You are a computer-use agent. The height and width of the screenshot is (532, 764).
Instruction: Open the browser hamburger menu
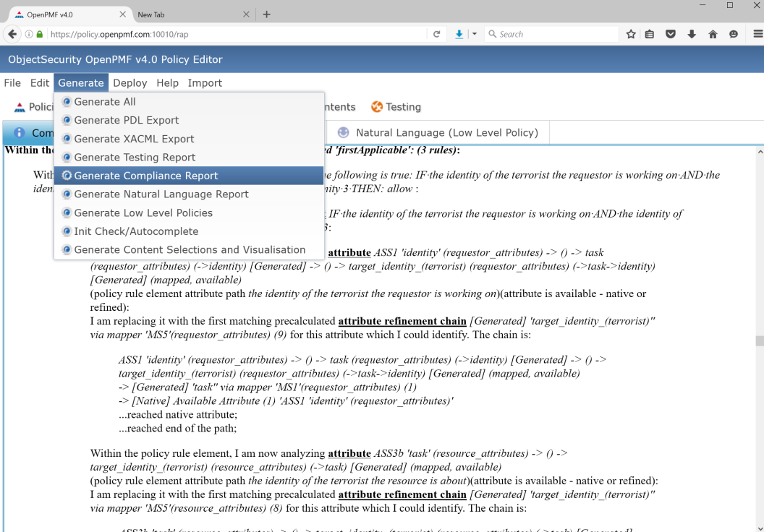(x=758, y=34)
